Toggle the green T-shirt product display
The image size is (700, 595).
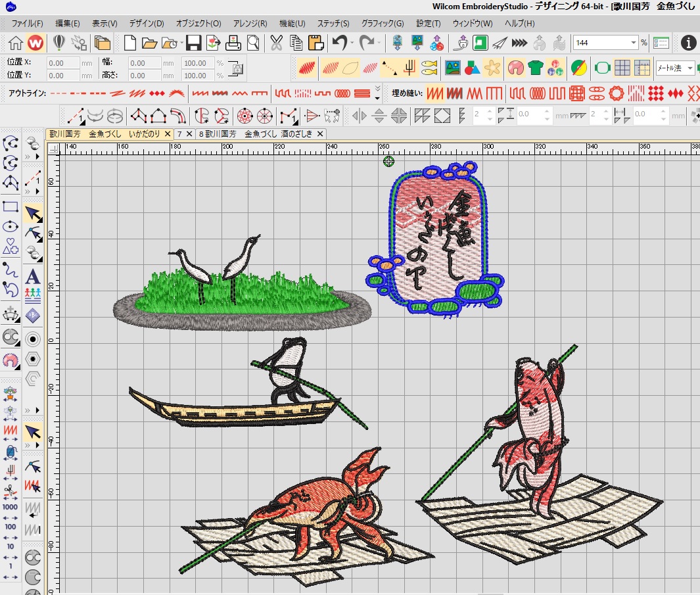pos(535,68)
